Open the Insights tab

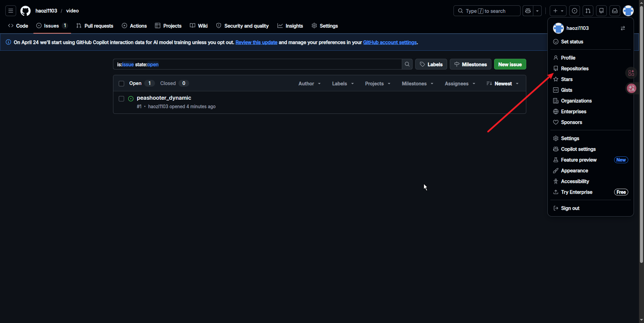click(290, 26)
